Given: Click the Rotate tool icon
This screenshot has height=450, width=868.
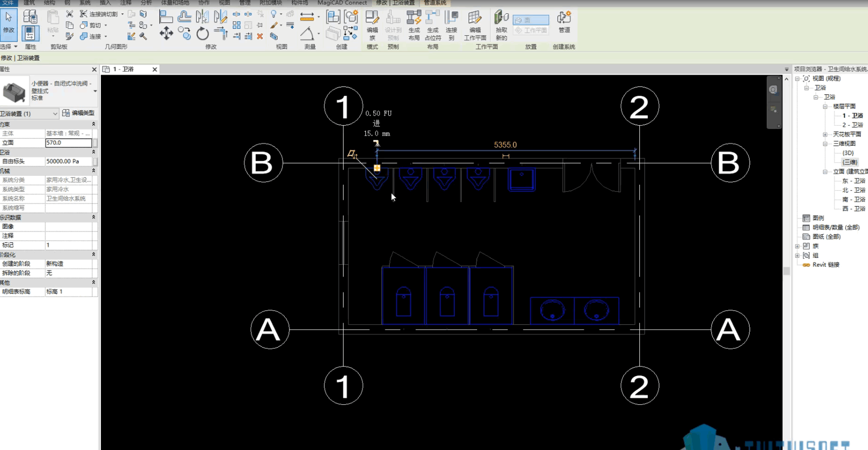Looking at the screenshot, I should point(202,34).
